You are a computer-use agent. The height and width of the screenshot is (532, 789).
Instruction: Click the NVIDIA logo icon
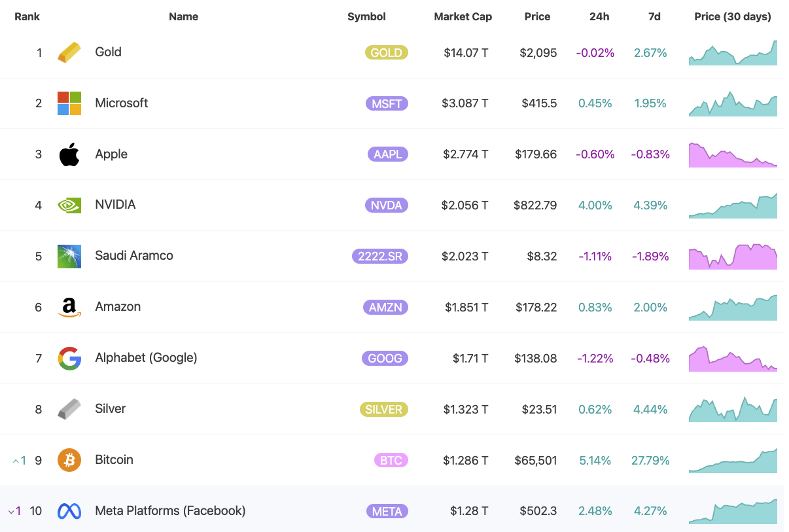pos(69,205)
